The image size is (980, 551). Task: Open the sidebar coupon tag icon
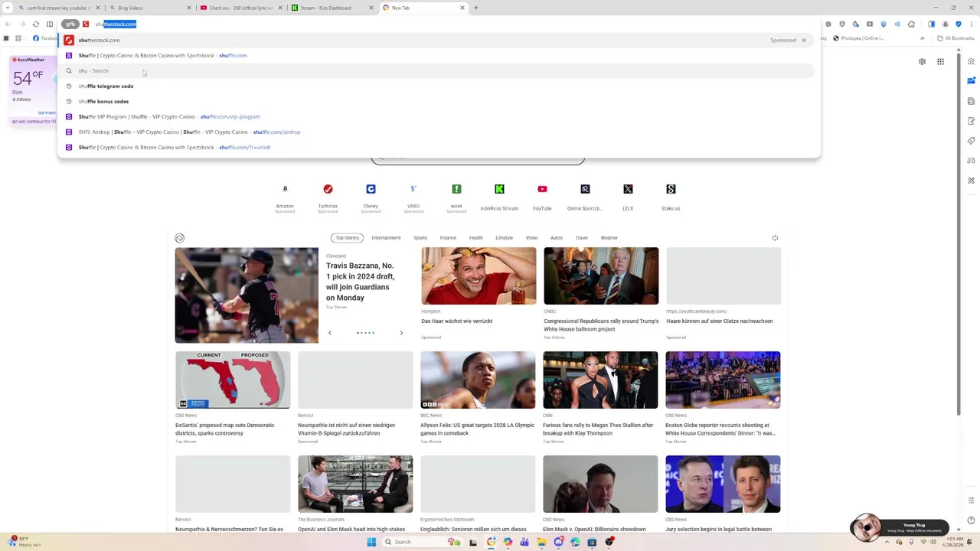971,141
